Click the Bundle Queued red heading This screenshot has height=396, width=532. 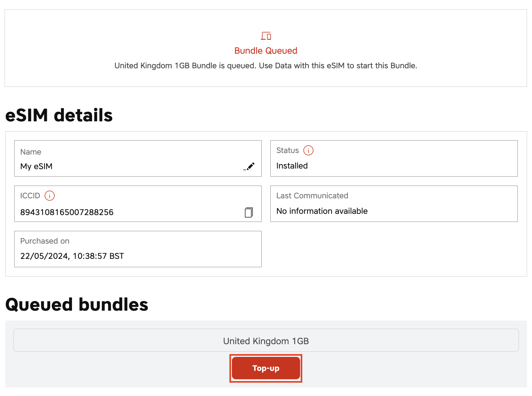pos(266,51)
